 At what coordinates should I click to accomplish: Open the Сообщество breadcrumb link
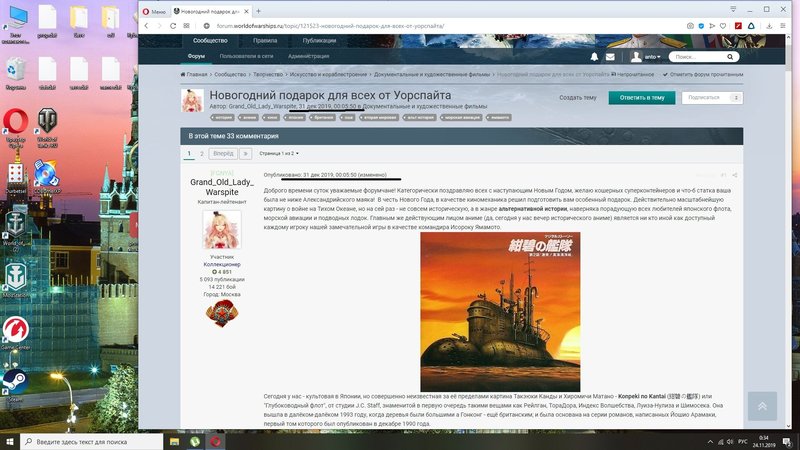click(230, 74)
